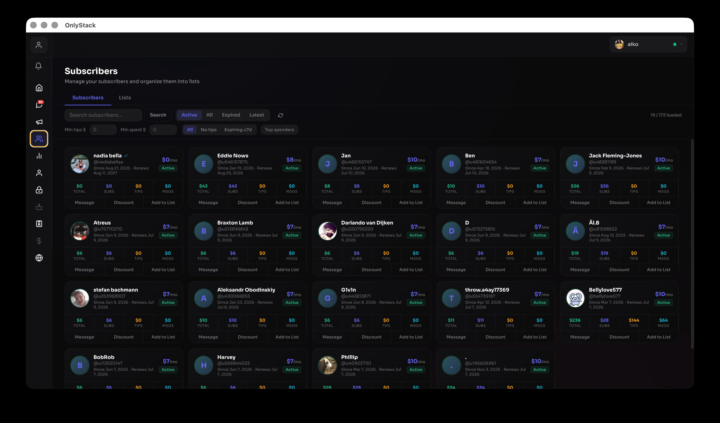Screen dimensions: 720x423
Task: Select the All tips filter beside No tips
Action: point(190,130)
